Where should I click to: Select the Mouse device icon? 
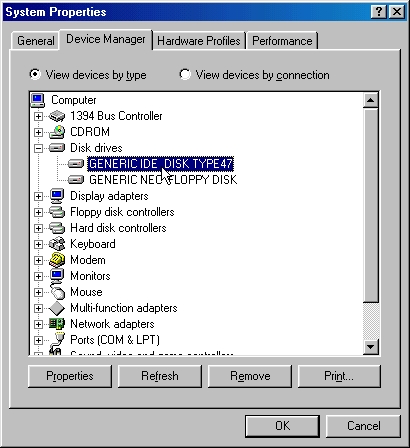(x=57, y=292)
